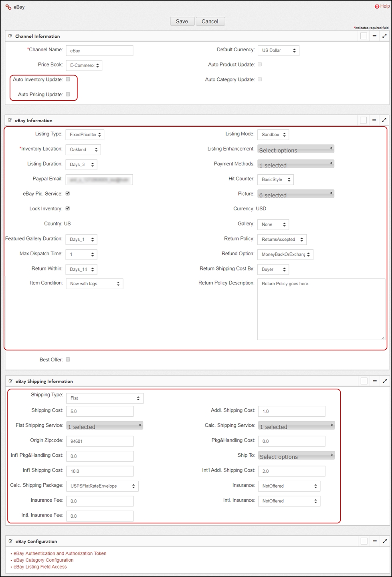Click edit icon beside eBay Information header
Screen dimensions: 392x577
point(10,120)
